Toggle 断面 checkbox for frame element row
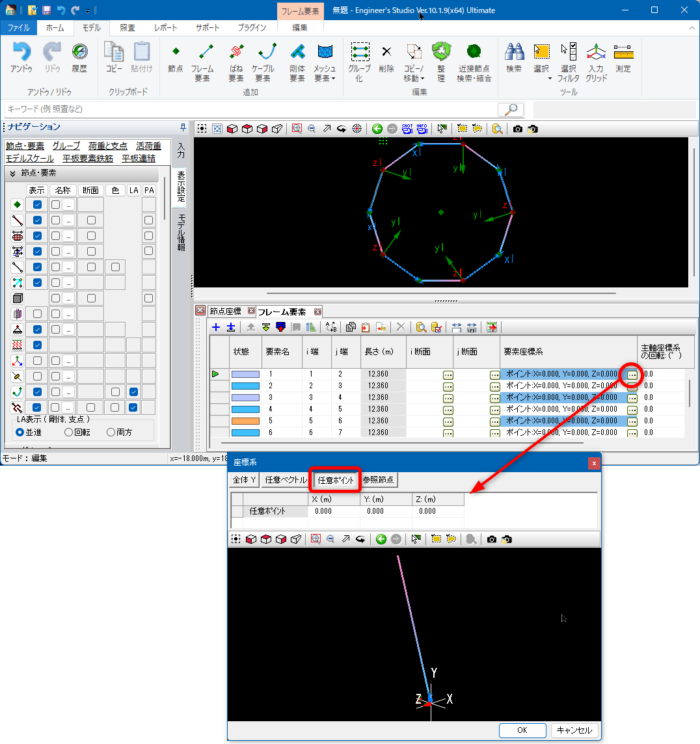The height and width of the screenshot is (744, 700). (x=91, y=220)
